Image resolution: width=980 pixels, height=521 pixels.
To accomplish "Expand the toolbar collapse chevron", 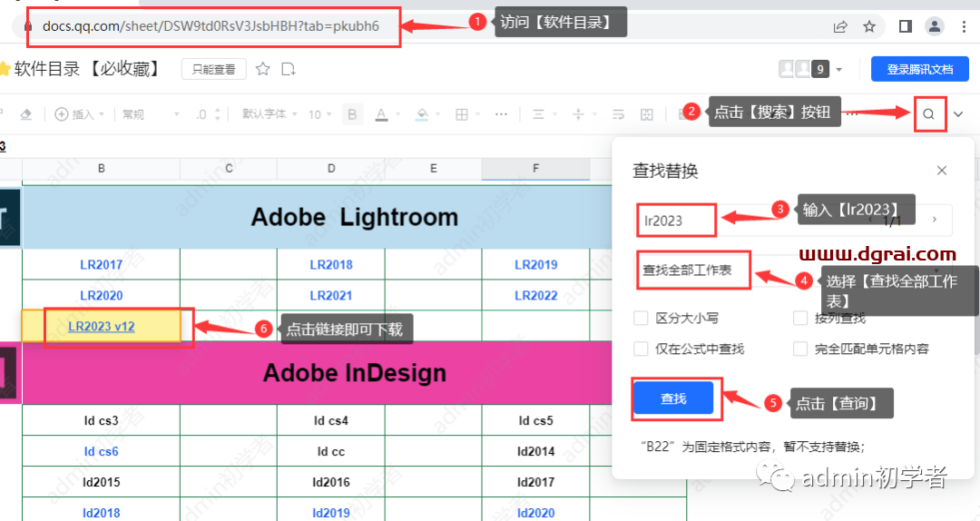I will click(x=958, y=114).
